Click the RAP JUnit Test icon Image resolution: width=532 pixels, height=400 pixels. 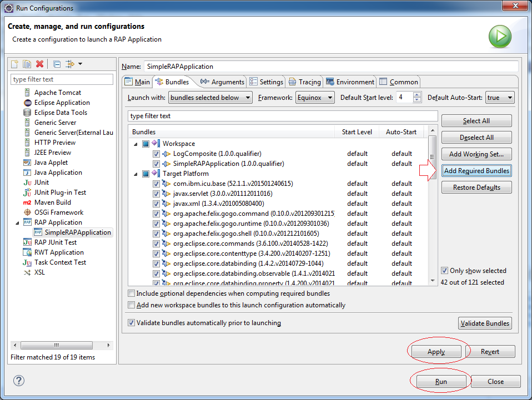(27, 242)
